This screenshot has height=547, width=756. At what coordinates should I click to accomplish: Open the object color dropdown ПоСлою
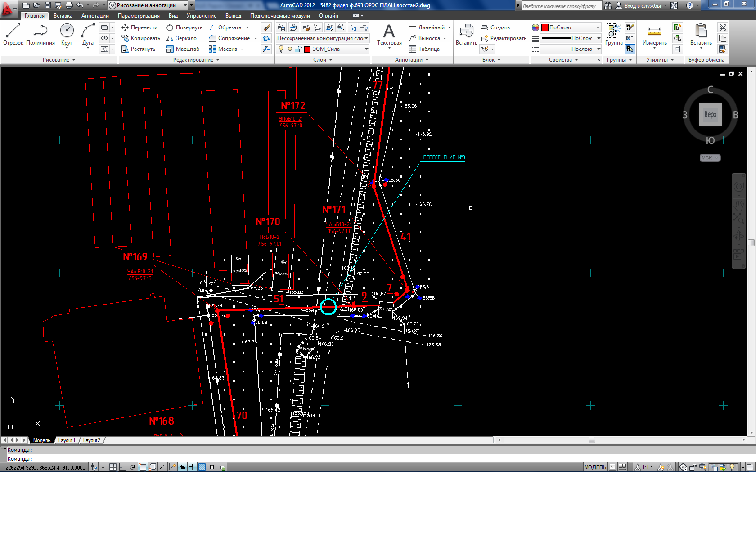(x=571, y=27)
